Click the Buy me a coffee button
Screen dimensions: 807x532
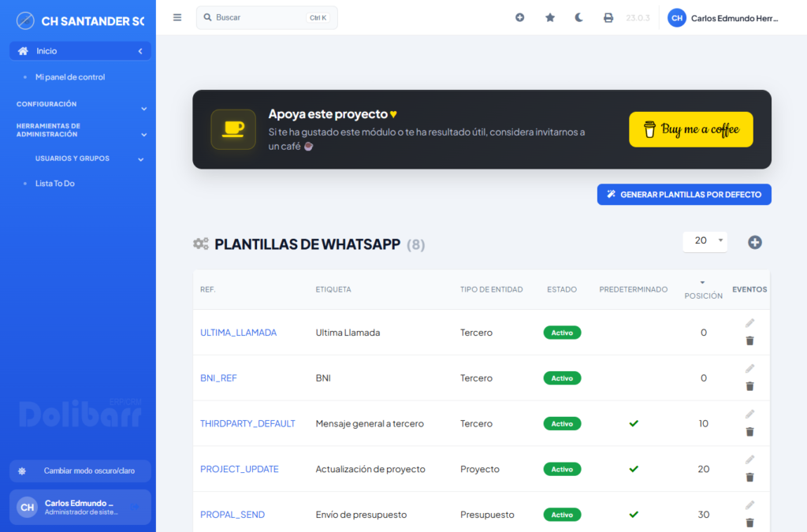pos(690,130)
